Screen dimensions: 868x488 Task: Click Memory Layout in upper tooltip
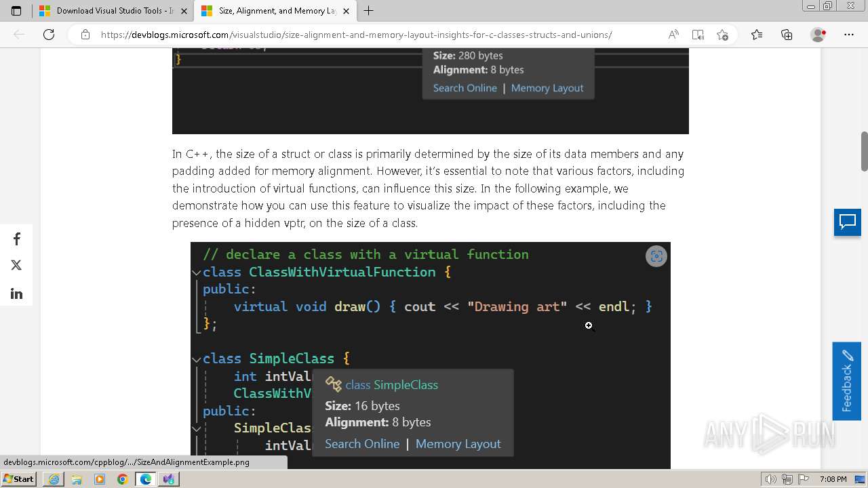tap(547, 88)
